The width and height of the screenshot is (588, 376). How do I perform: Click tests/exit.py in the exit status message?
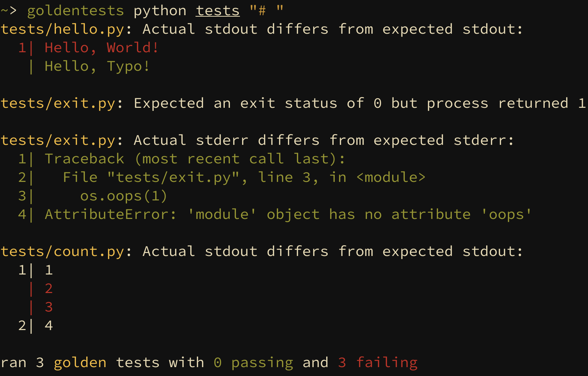(58, 103)
